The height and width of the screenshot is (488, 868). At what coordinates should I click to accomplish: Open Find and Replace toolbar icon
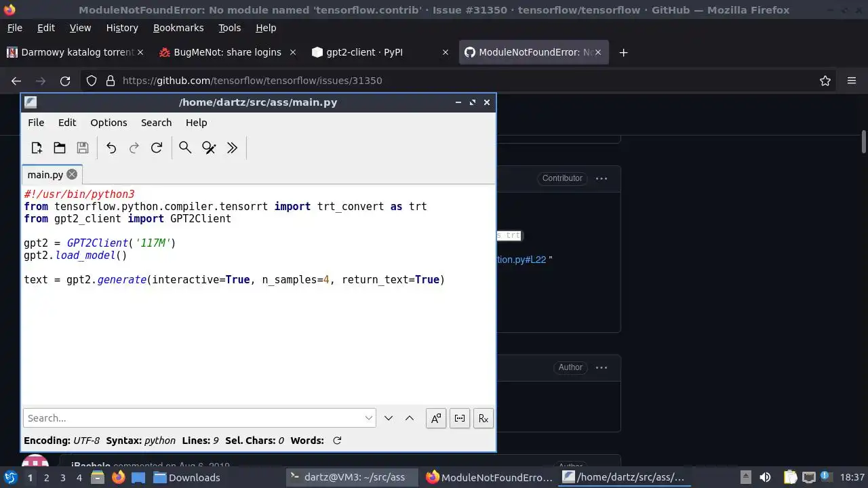(x=209, y=148)
